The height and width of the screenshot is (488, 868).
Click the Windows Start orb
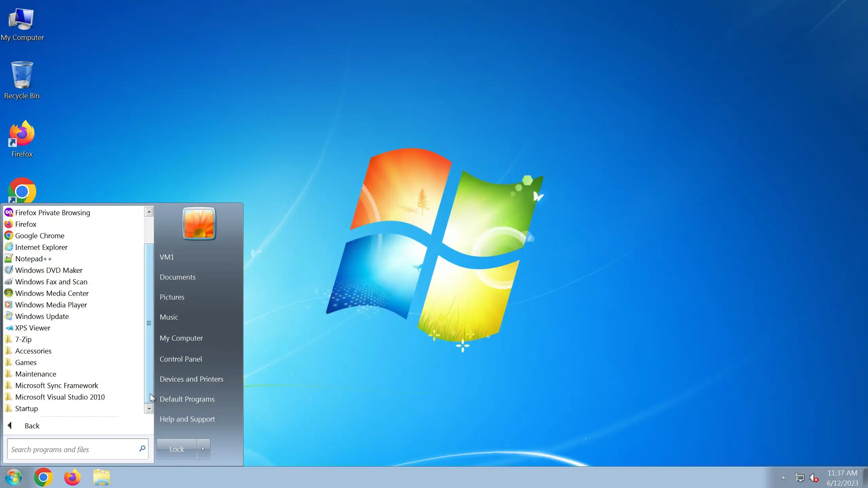(x=14, y=477)
